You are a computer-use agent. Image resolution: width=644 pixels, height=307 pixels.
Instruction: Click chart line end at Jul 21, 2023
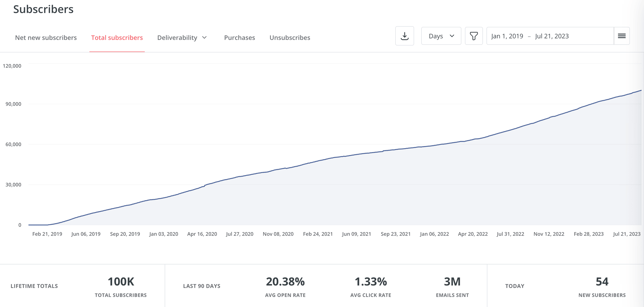coord(641,91)
